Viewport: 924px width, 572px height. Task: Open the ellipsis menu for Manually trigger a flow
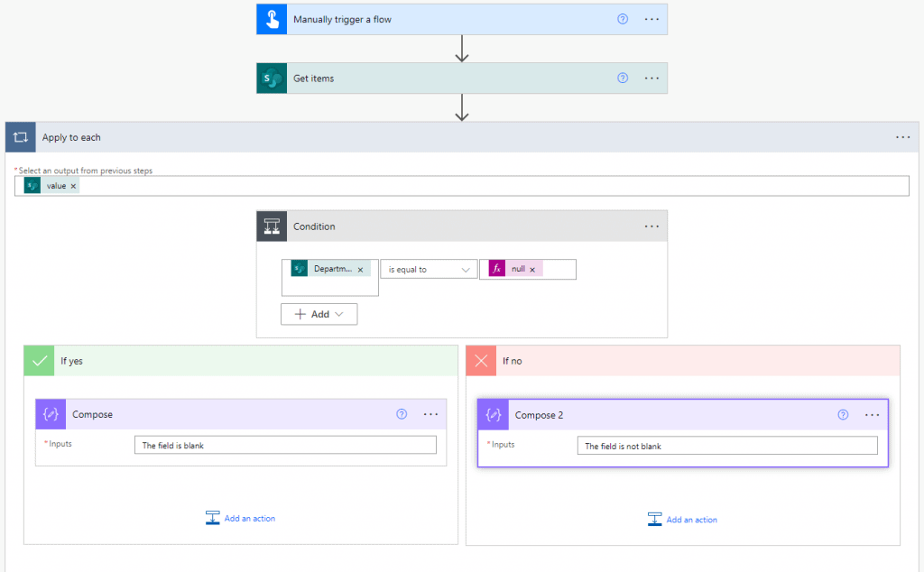click(651, 20)
